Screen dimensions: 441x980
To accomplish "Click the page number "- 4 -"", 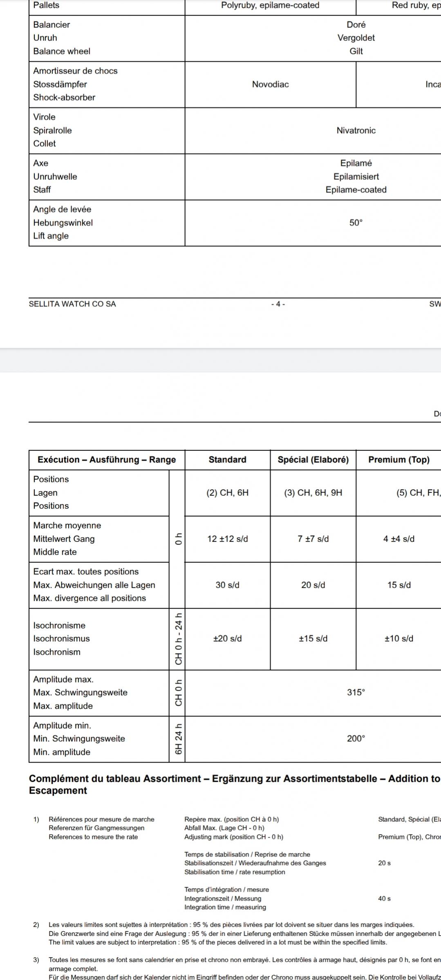I will [x=278, y=304].
